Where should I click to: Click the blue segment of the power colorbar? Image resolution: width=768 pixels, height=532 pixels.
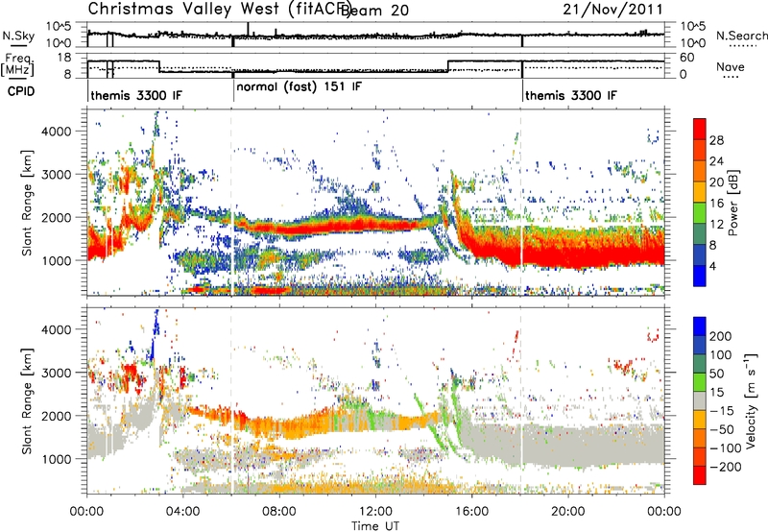tap(700, 276)
